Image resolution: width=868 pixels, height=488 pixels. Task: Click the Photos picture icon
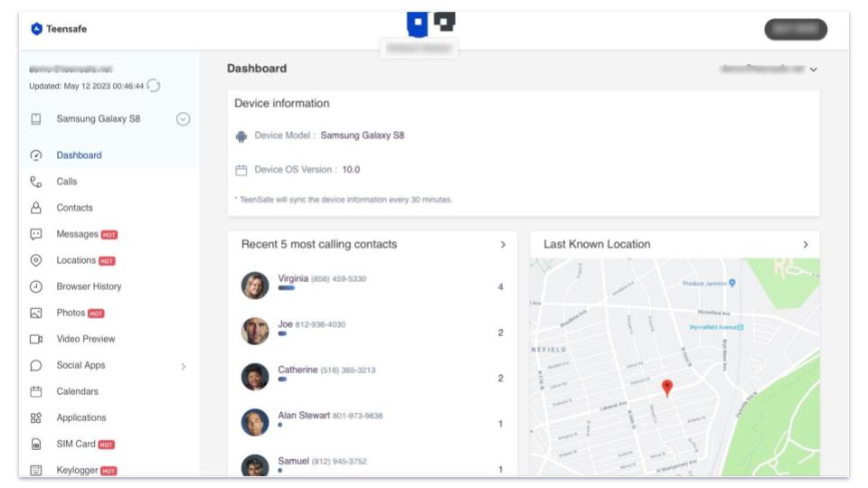point(36,314)
